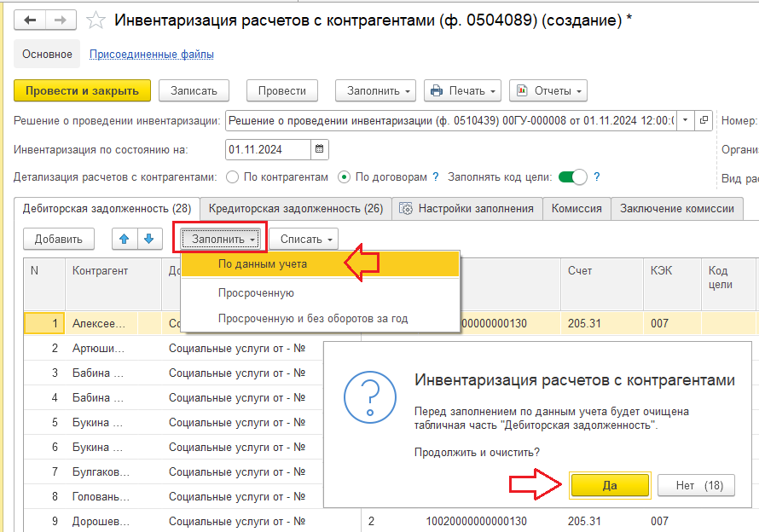Click the N column header
Image resolution: width=759 pixels, height=532 pixels.
(44, 284)
